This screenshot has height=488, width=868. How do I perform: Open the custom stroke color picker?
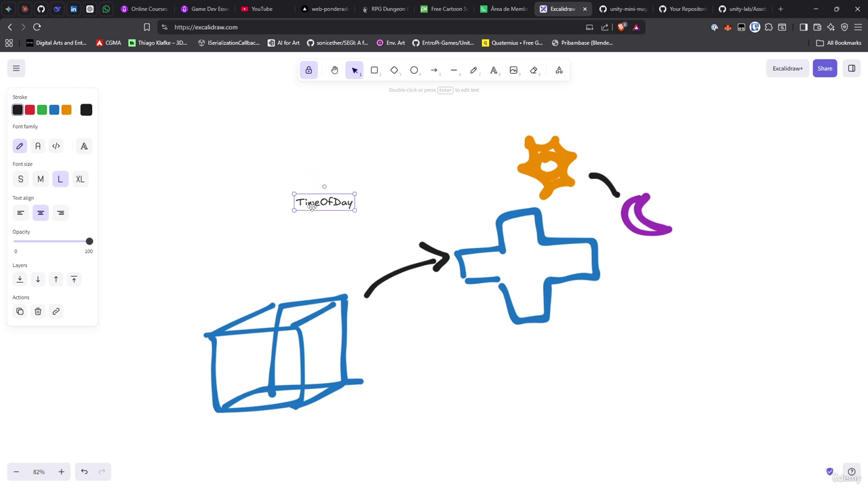click(86, 110)
